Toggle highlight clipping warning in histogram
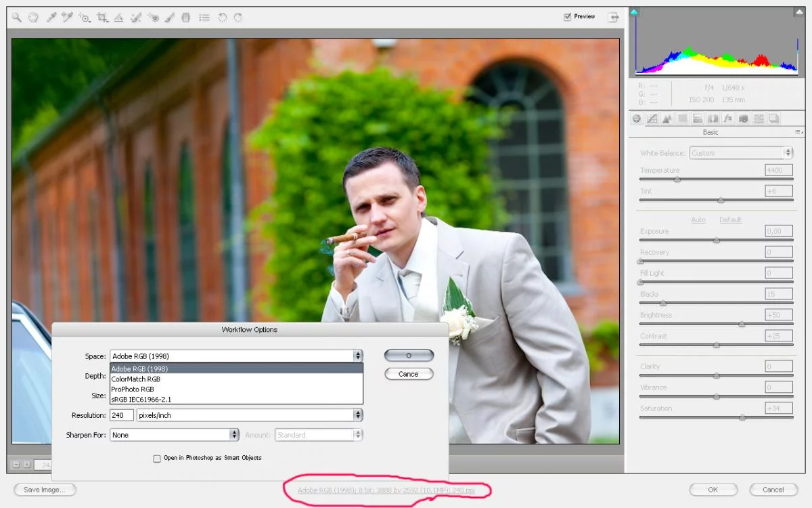The width and height of the screenshot is (812, 508). pyautogui.click(x=800, y=12)
